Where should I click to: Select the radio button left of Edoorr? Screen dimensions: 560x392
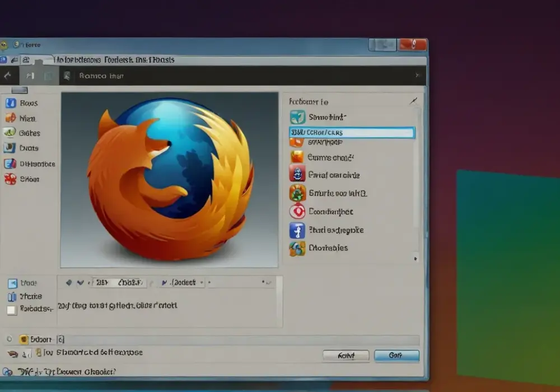pos(10,339)
